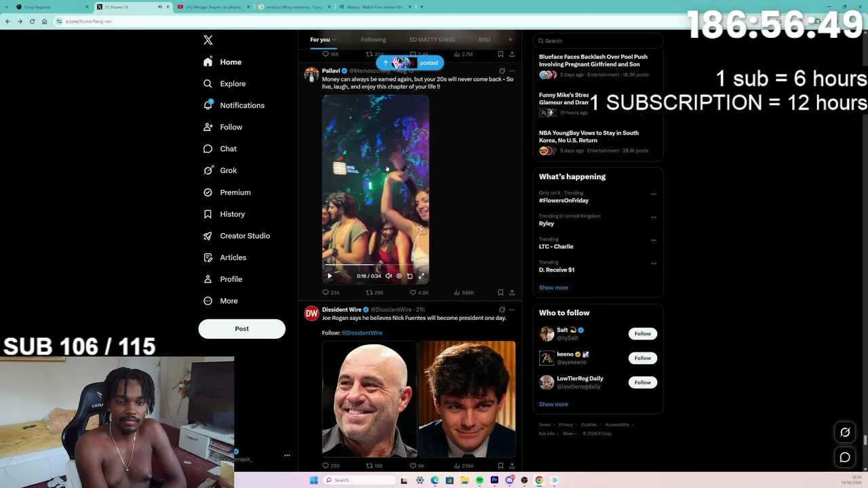Screen dimensions: 868x488
Task: Open more options for Ryley trend
Action: [654, 217]
